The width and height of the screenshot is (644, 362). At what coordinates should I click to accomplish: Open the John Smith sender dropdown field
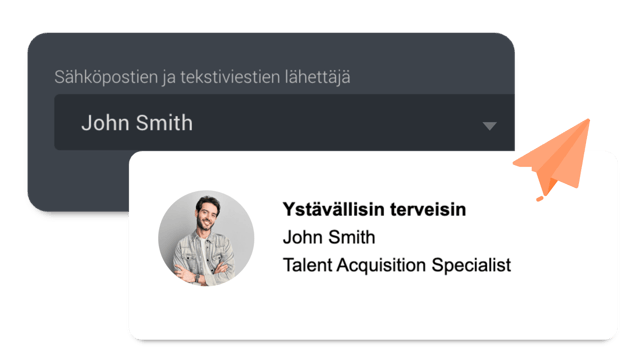point(284,122)
